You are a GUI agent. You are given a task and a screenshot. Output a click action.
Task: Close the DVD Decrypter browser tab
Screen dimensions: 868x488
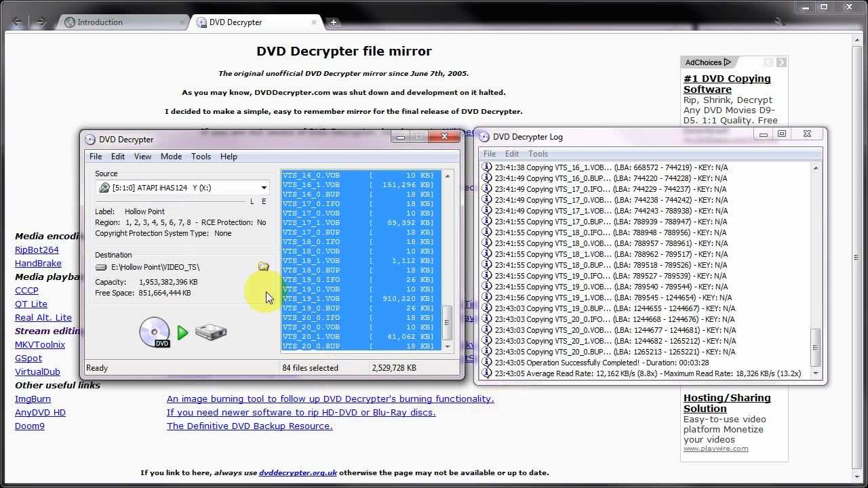pos(314,22)
